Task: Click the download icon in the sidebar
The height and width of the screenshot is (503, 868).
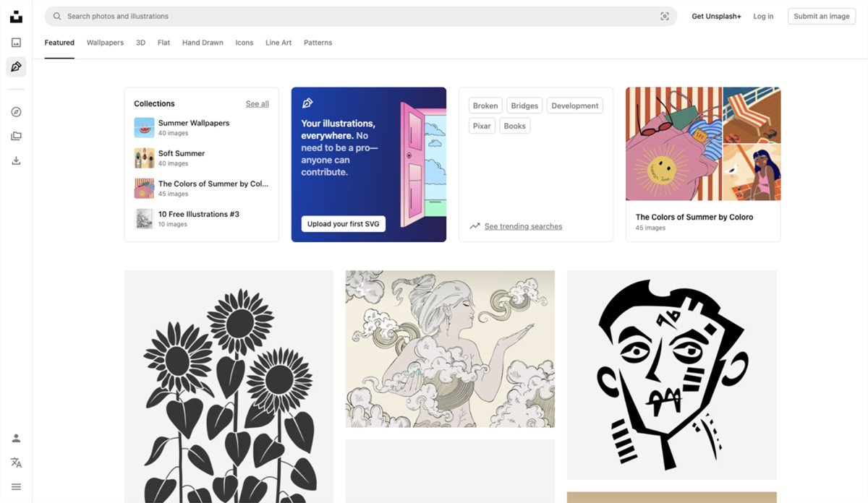Action: (16, 160)
